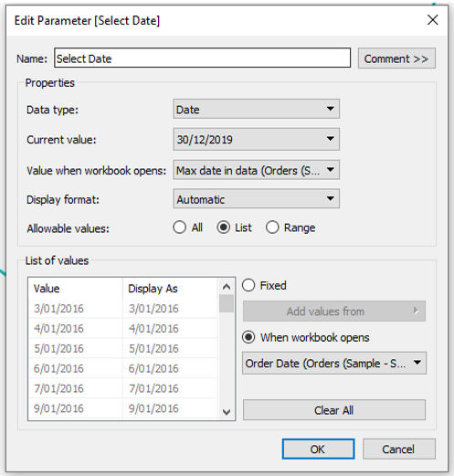Click the Clear All button
454x476 pixels.
334,410
